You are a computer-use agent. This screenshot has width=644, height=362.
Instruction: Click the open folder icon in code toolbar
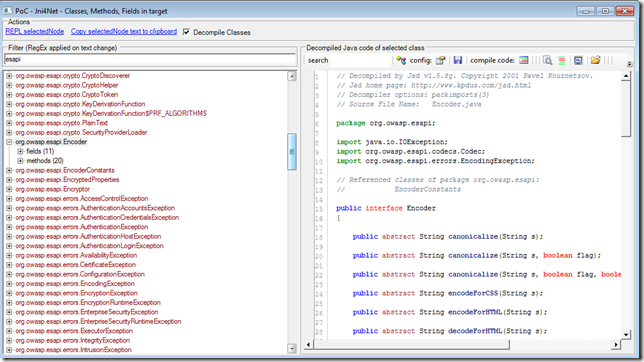coord(595,60)
